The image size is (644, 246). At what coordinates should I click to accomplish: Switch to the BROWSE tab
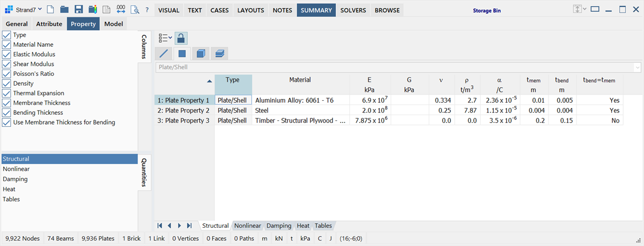point(387,10)
